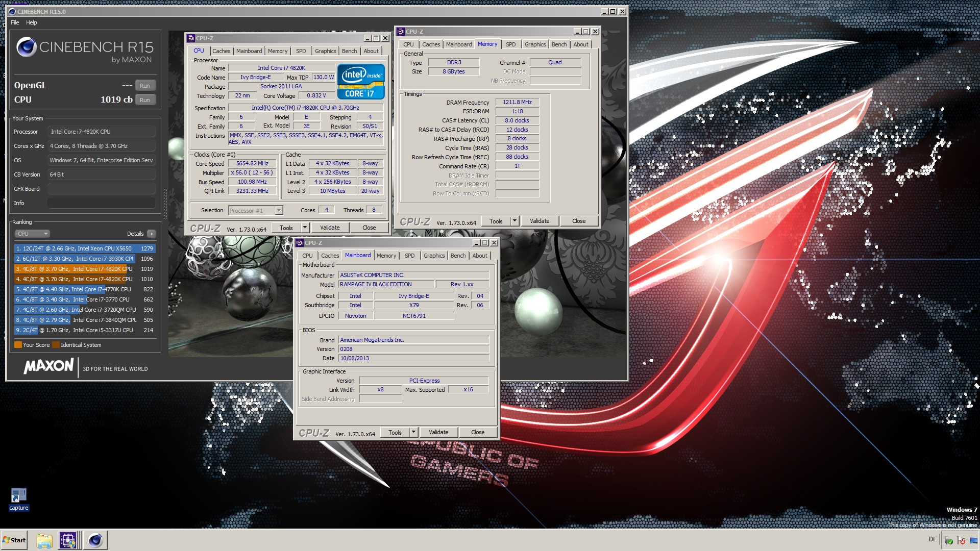Open Bench tab in top-left CPU-Z window

(349, 51)
